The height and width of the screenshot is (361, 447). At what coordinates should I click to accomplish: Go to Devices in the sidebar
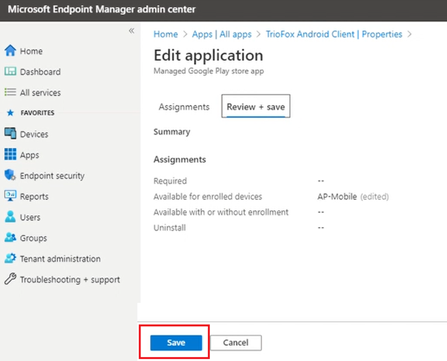(34, 134)
